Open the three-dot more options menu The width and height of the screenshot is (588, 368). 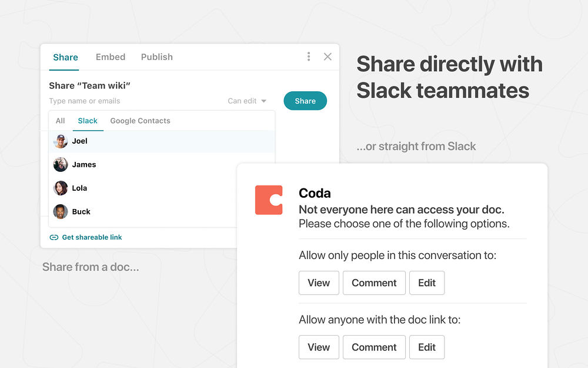click(x=309, y=57)
